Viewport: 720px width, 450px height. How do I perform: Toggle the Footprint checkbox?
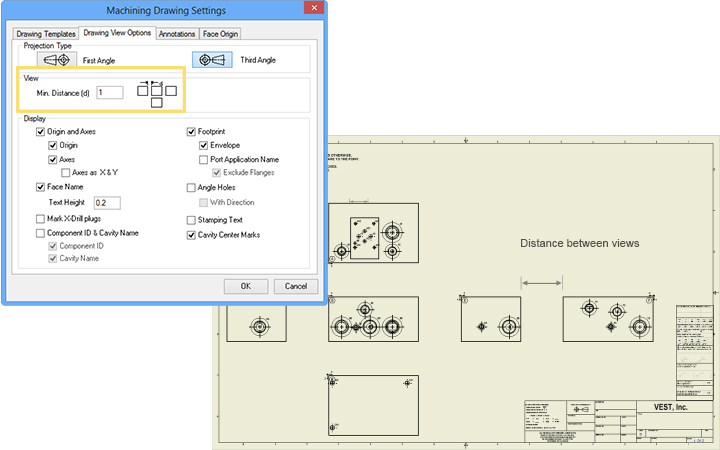tap(191, 132)
